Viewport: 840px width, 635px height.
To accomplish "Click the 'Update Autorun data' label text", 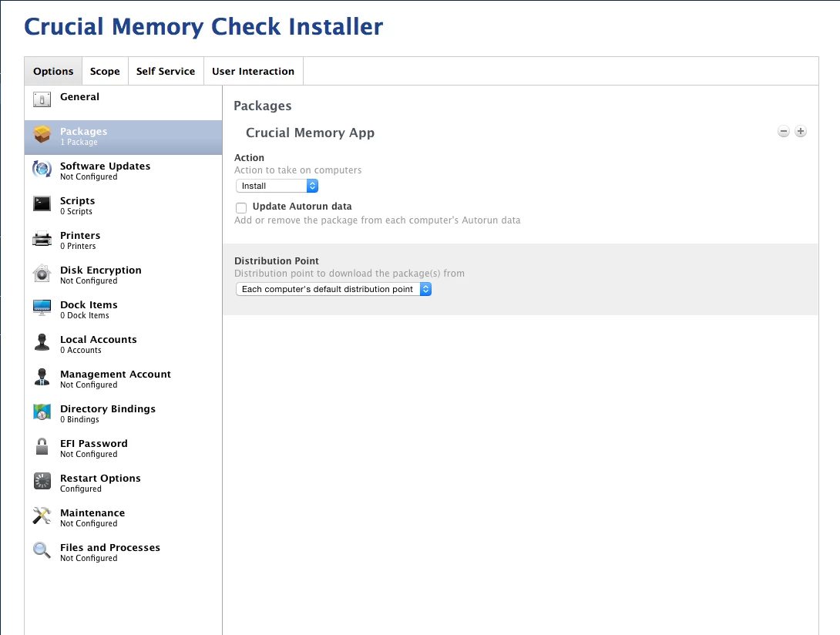I will 302,207.
